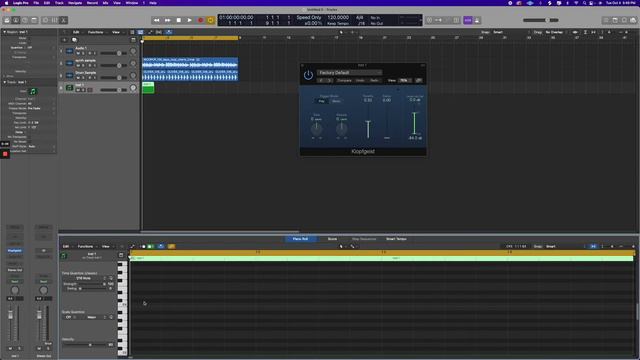Adjust the Audio 1 track volume slider
640x360 pixels.
pyautogui.click(x=113, y=53)
